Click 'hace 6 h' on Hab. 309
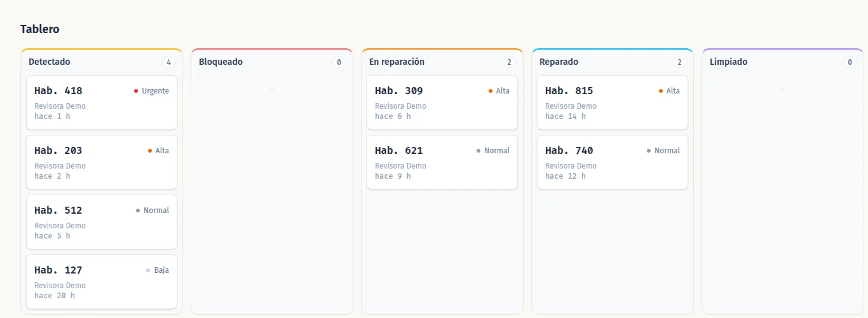The image size is (868, 318). click(x=393, y=116)
